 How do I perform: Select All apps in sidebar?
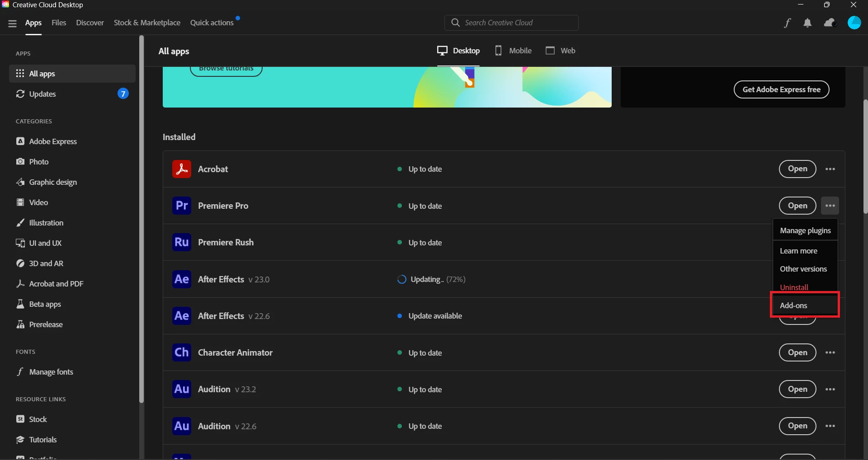point(72,74)
